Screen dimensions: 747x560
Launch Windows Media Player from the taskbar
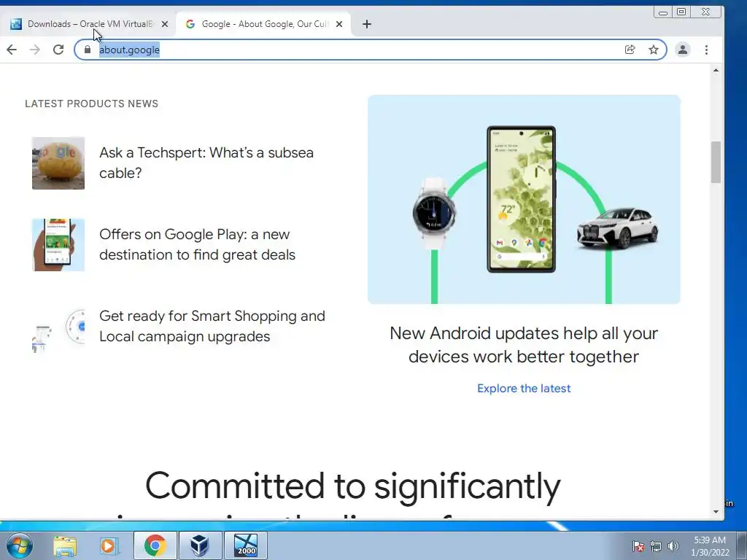click(x=109, y=545)
